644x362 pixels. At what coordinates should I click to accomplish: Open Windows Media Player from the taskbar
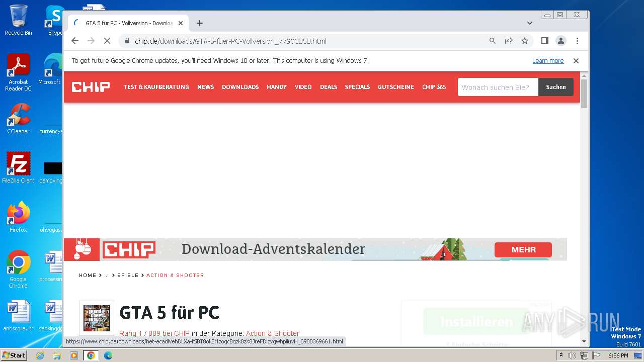coord(74,355)
